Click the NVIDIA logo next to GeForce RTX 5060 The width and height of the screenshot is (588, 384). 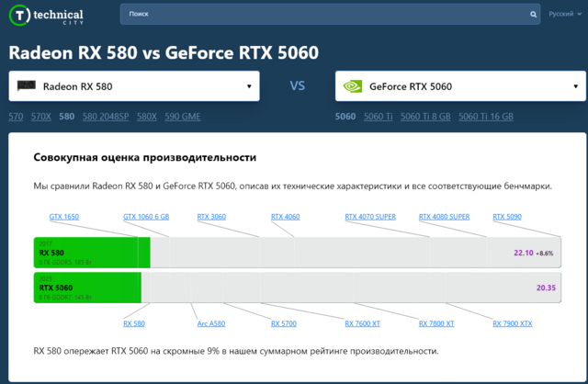pos(352,87)
